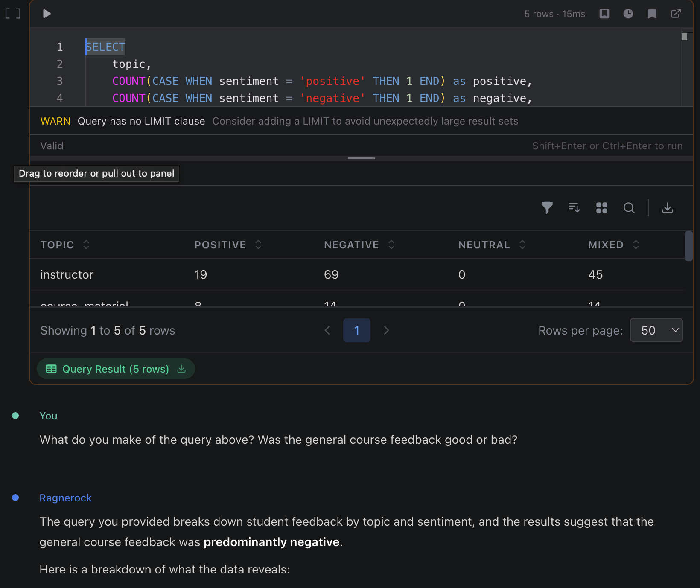Click the 'negative' string literal in SQL
The width and height of the screenshot is (700, 588).
[332, 98]
